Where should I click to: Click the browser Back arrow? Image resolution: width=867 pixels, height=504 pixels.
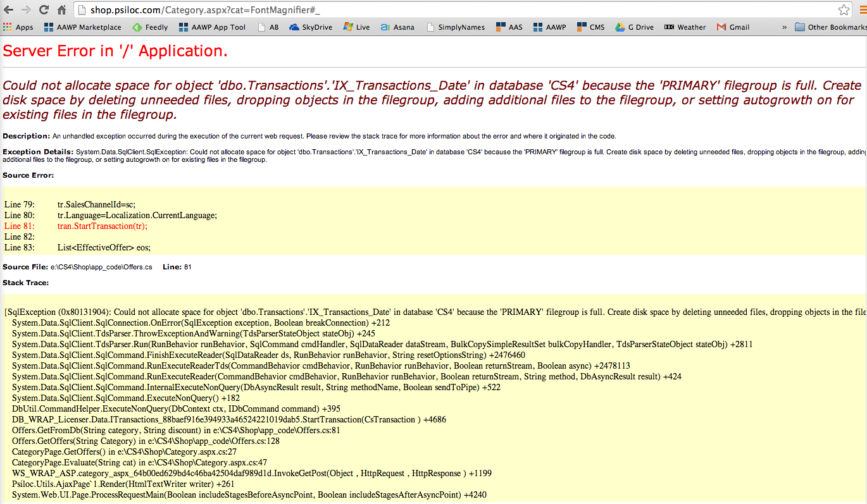9,10
